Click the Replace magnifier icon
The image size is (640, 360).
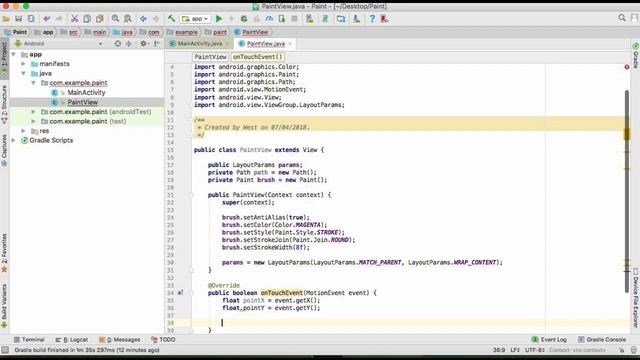pyautogui.click(x=128, y=19)
